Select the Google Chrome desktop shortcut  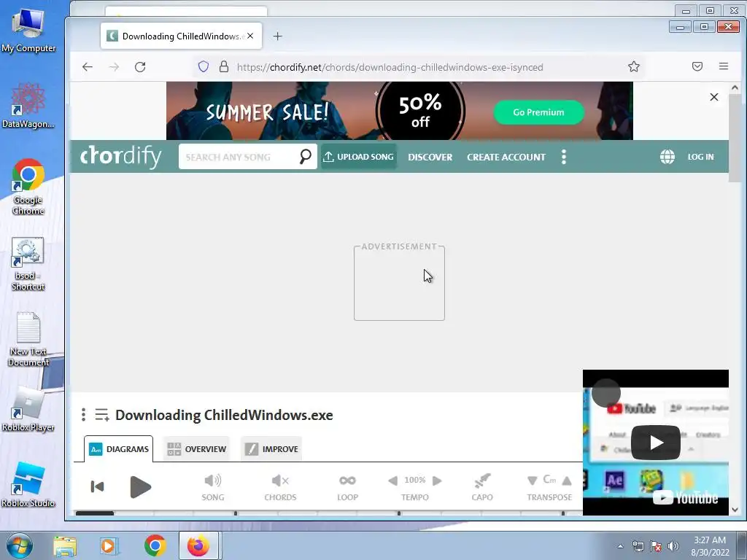[x=28, y=187]
